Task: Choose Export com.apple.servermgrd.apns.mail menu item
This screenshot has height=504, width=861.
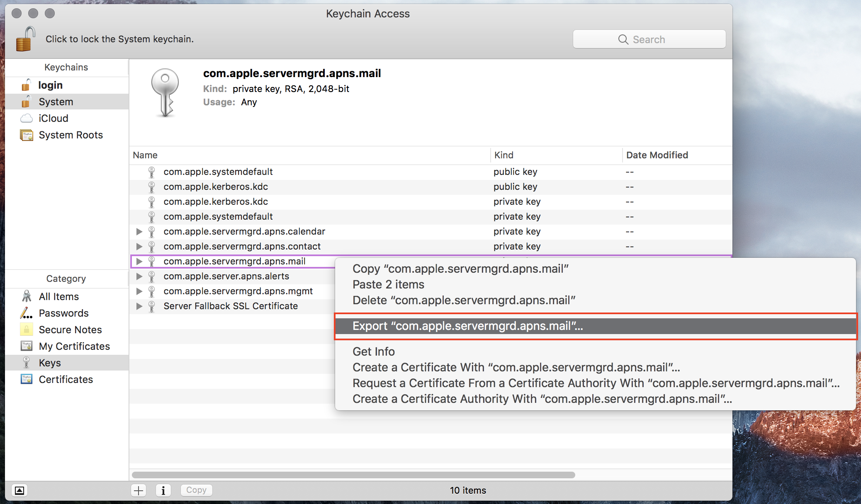Action: tap(467, 326)
